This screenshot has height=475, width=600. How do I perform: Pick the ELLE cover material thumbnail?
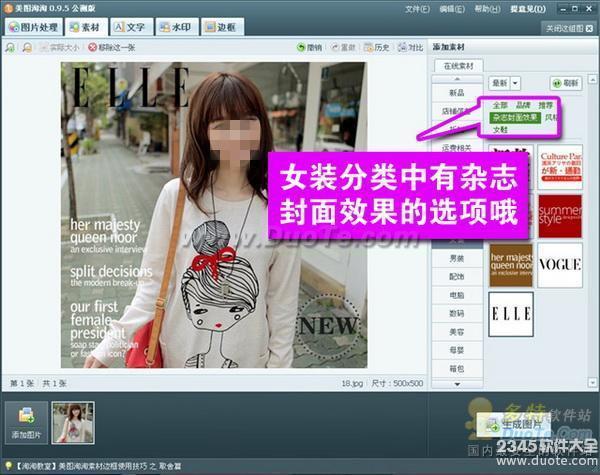tap(511, 314)
